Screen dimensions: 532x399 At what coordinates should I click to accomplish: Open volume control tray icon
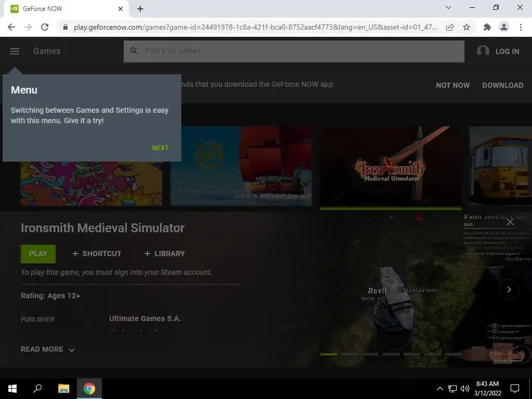coord(465,389)
